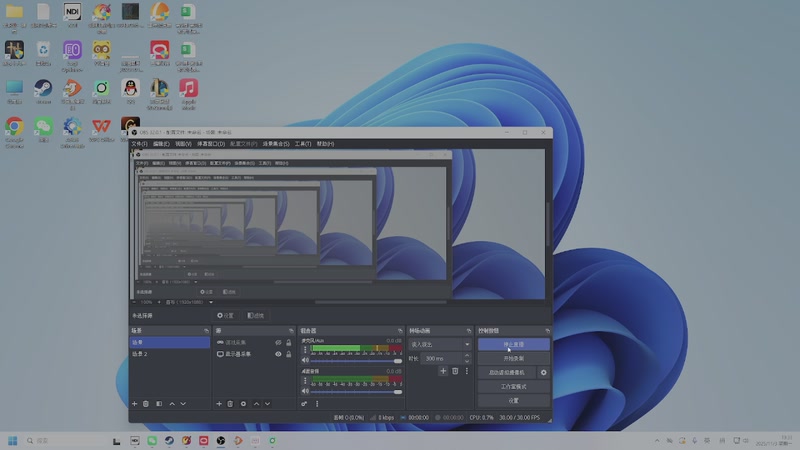Undock the Scenes panel with its float icon
Viewport: 800px width, 450px height.
[x=207, y=331]
